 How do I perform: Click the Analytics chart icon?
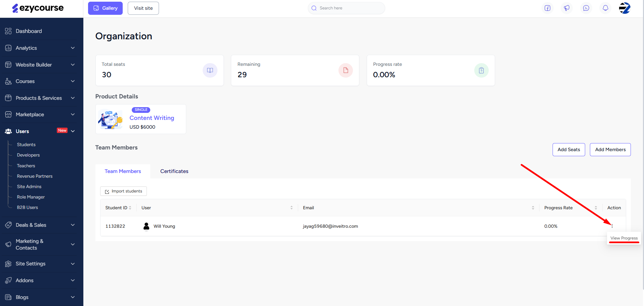coord(8,48)
